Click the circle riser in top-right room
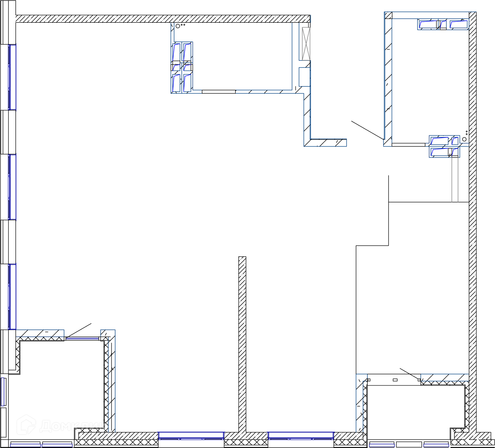495x448 pixels. [464, 139]
